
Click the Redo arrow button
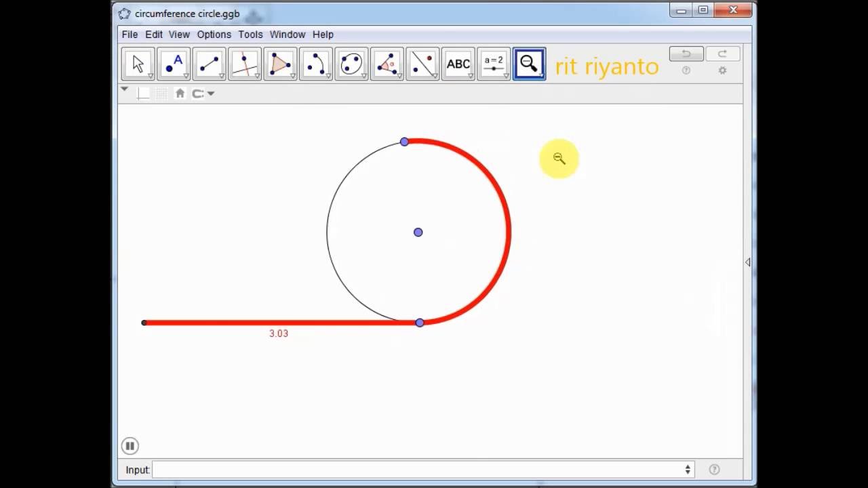click(722, 54)
